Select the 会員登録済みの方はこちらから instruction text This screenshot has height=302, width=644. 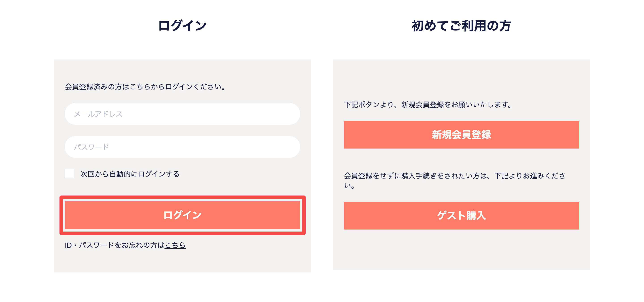coord(146,87)
